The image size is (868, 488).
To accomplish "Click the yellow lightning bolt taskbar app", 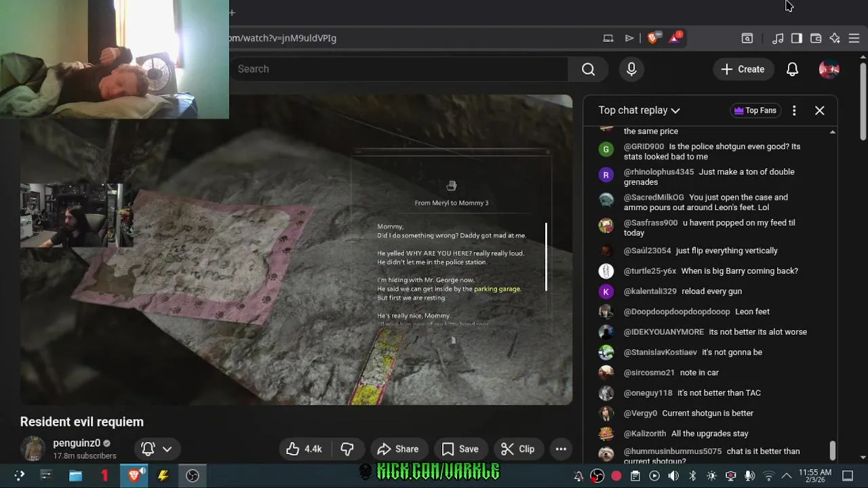I will (x=163, y=475).
